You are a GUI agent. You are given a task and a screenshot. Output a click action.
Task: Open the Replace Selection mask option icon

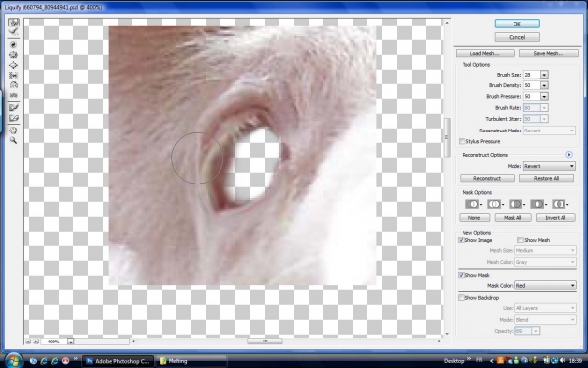coord(472,204)
